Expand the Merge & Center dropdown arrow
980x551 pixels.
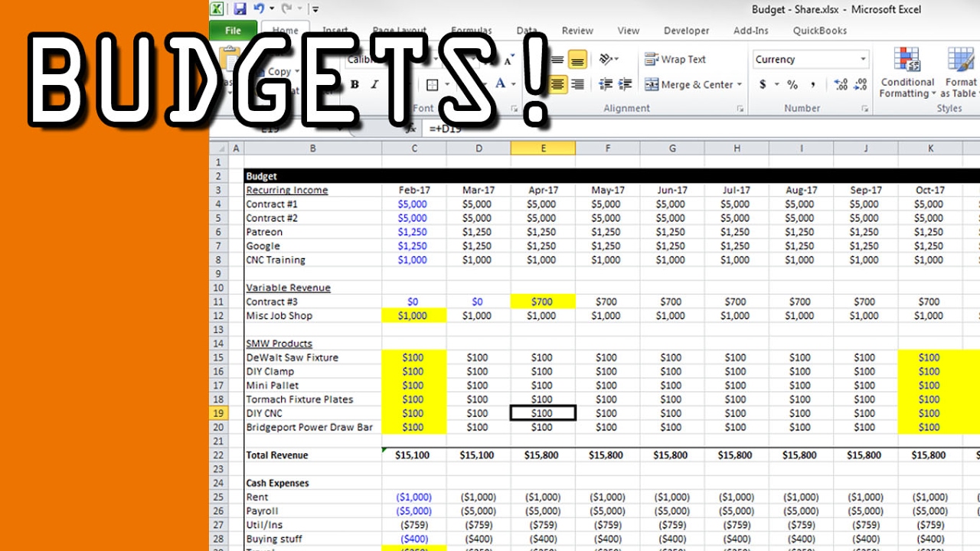pos(740,84)
